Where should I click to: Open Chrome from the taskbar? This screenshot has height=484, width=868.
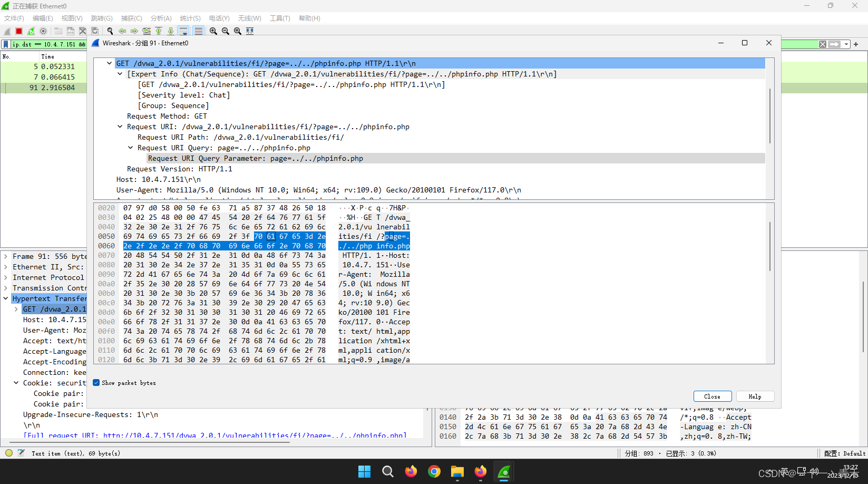pos(434,471)
